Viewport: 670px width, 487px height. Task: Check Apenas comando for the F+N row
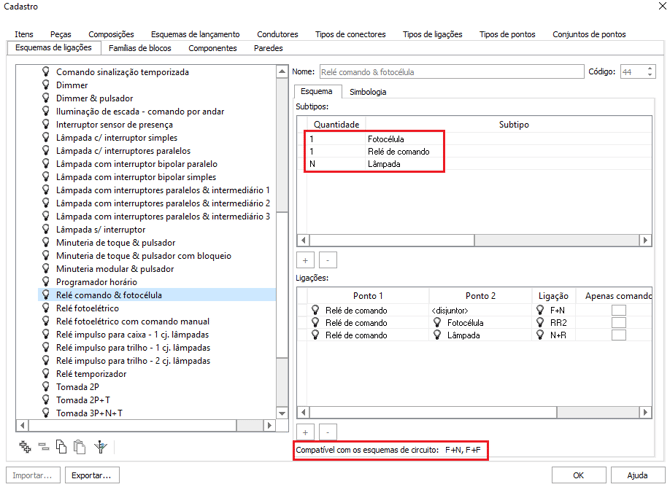619,310
